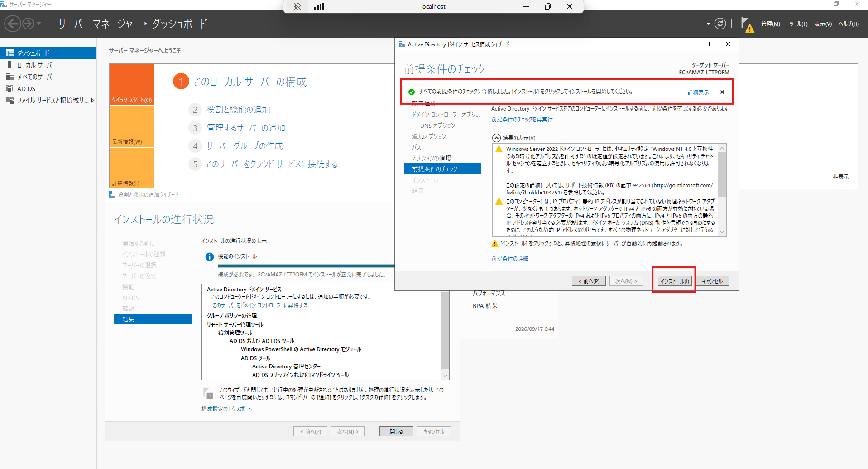
Task: Open the 表示(V) menu
Action: coord(823,24)
